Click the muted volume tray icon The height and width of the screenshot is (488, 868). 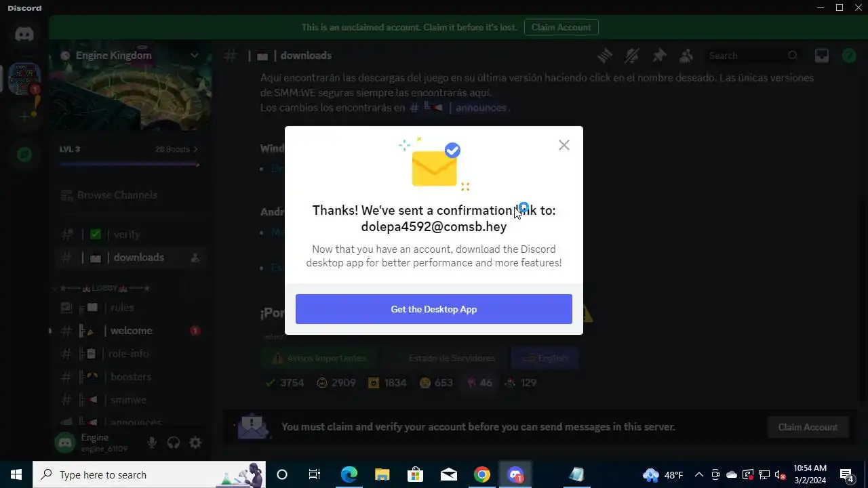pos(781,474)
